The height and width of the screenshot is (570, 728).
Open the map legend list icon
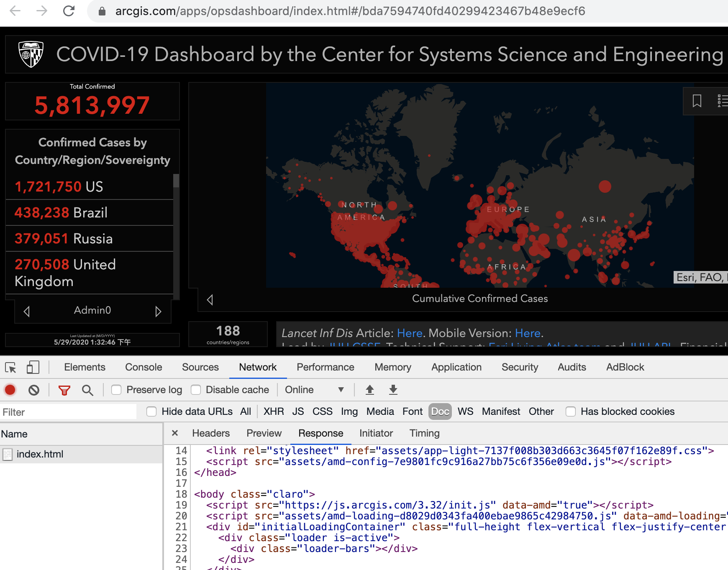pos(723,101)
